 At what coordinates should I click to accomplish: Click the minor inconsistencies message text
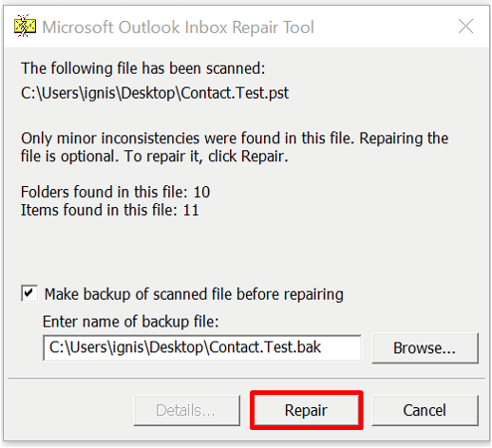point(234,147)
